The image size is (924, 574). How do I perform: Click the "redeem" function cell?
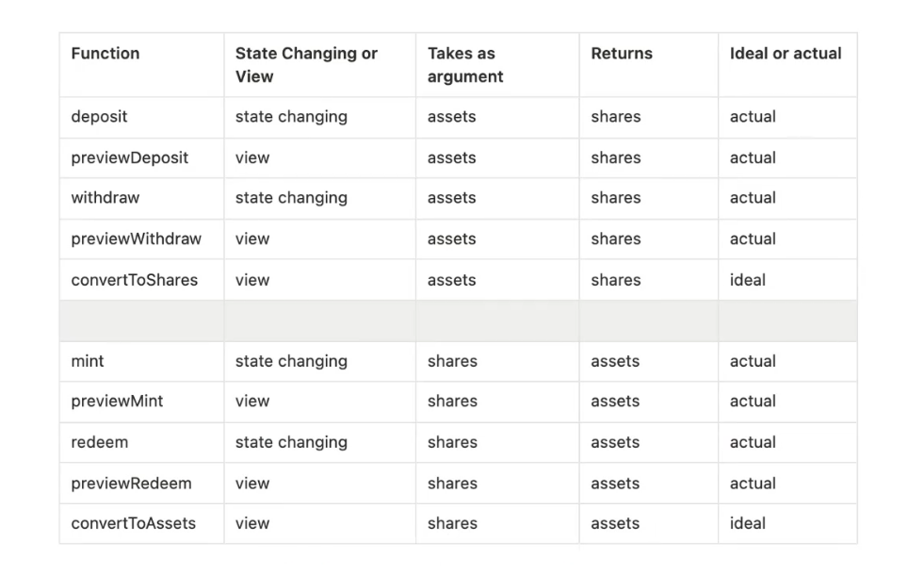(99, 442)
